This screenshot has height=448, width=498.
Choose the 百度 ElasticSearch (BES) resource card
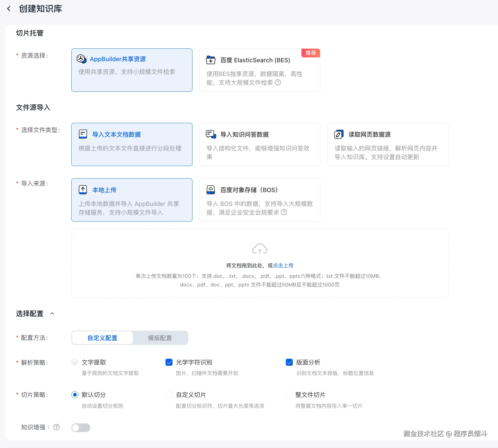point(260,70)
